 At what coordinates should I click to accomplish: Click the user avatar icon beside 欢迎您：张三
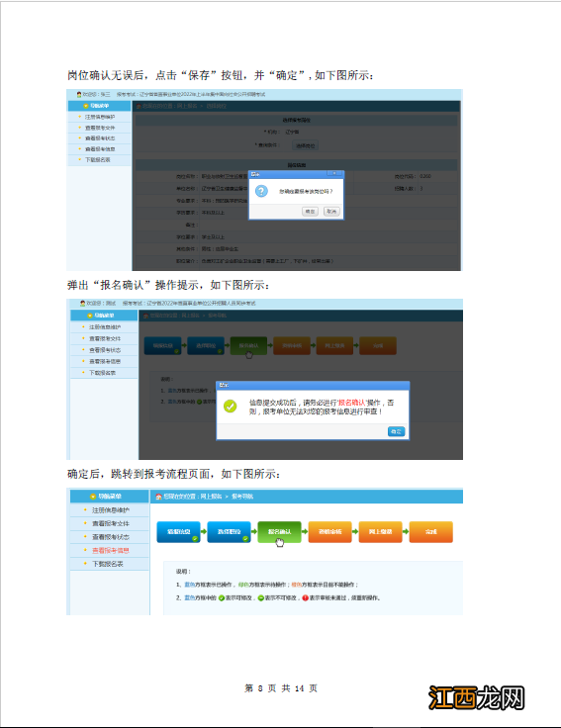tap(79, 94)
